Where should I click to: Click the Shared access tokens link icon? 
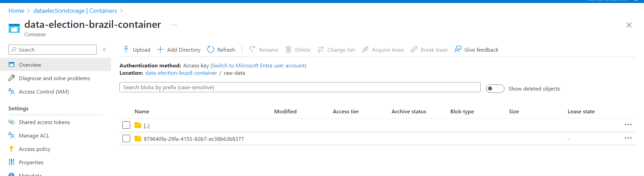tap(11, 122)
